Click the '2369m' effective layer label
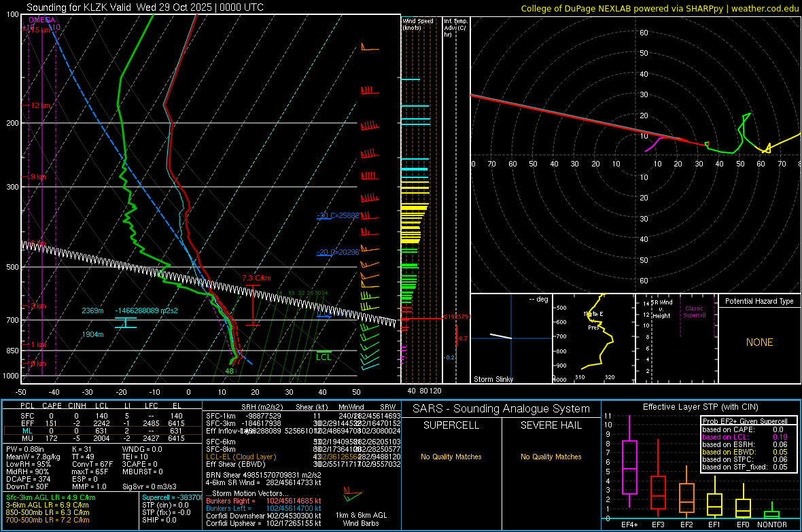Viewport: 802px width, 532px height. click(x=92, y=311)
